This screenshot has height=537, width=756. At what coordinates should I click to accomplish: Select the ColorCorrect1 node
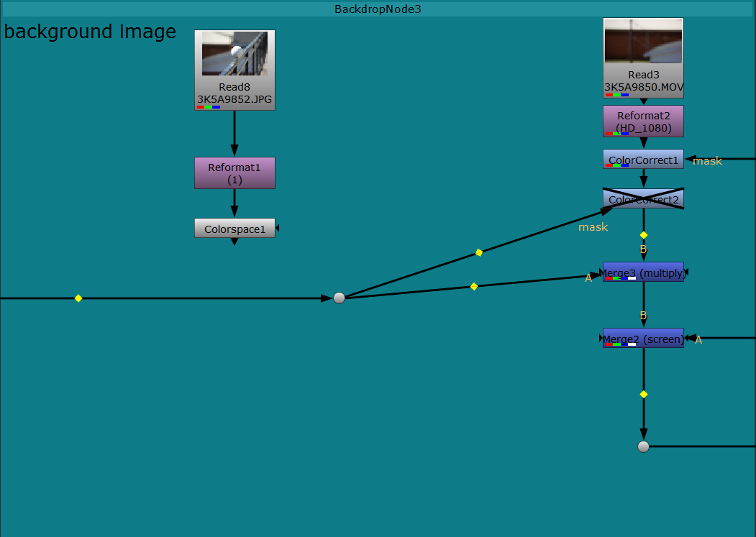643,160
